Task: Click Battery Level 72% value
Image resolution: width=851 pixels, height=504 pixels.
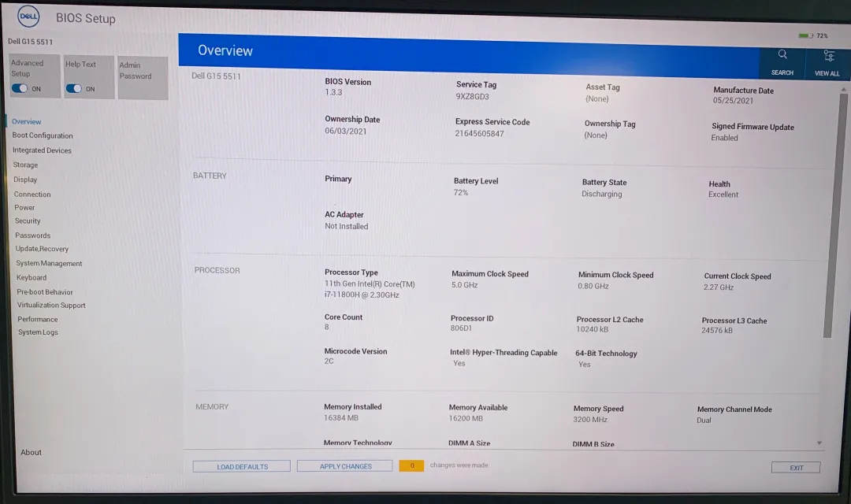Action: (x=461, y=193)
